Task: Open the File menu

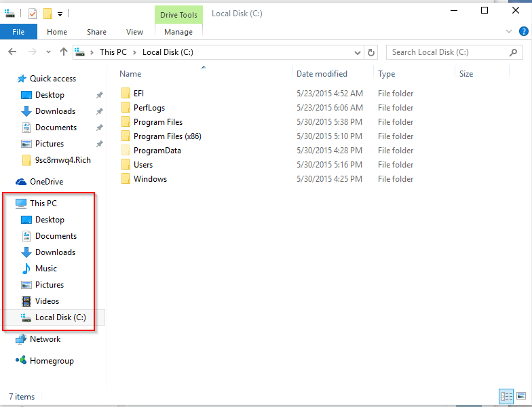Action: 18,32
